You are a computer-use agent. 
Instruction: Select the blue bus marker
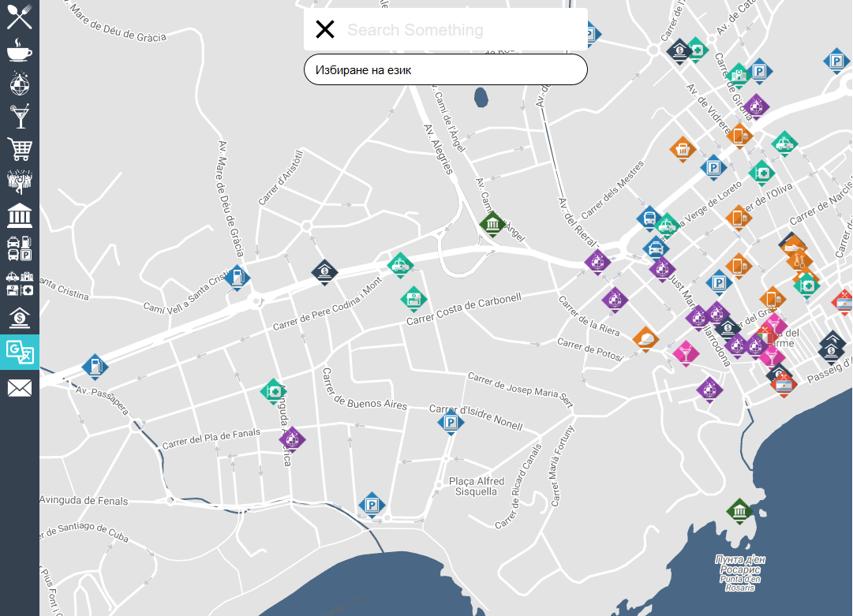(649, 218)
